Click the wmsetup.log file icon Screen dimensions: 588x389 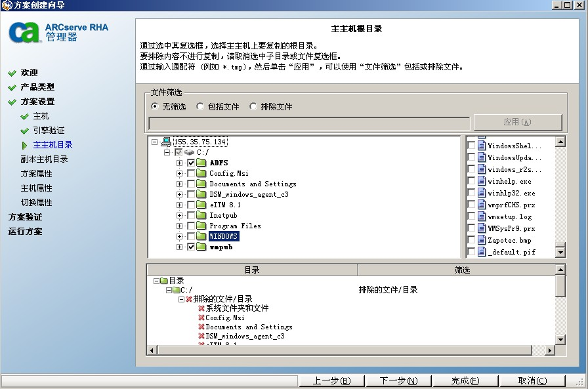(482, 216)
